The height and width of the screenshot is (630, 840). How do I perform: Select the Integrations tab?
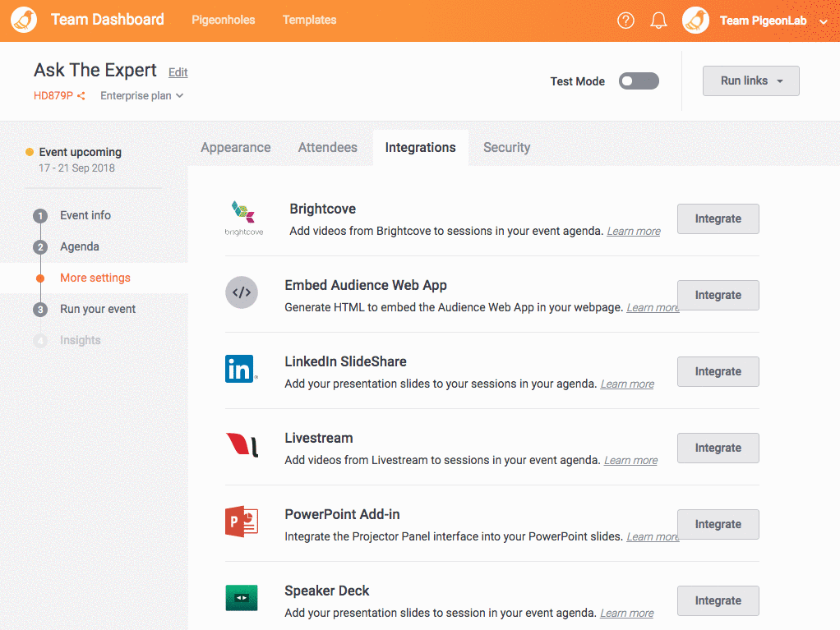click(x=421, y=147)
